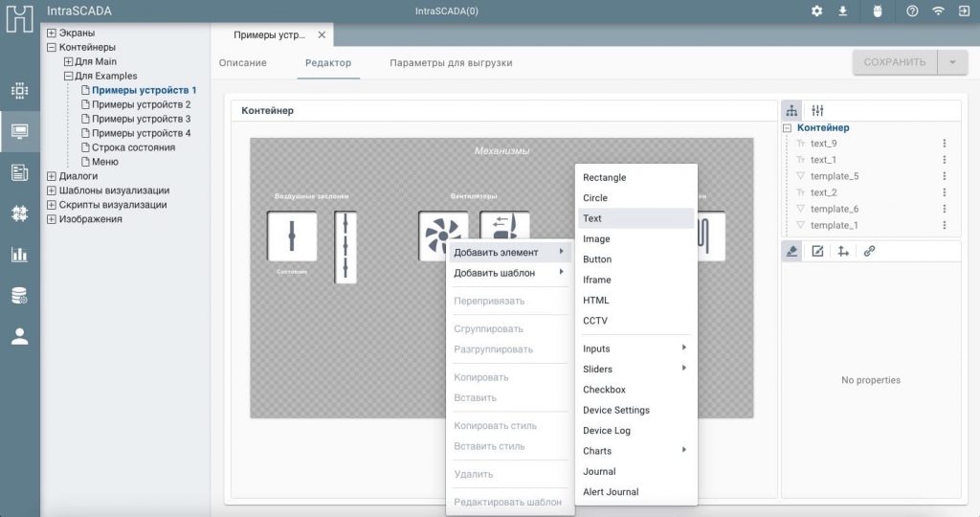The image size is (980, 517).
Task: Open the puzzle plugin icon in sidebar
Action: click(x=19, y=214)
